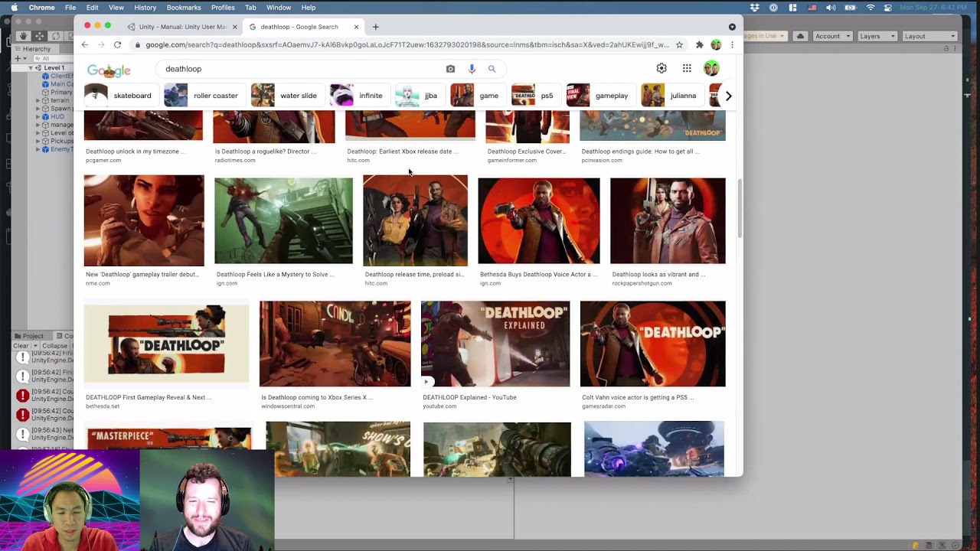The width and height of the screenshot is (980, 551).
Task: Open the Unity Account dropdown
Action: click(832, 36)
